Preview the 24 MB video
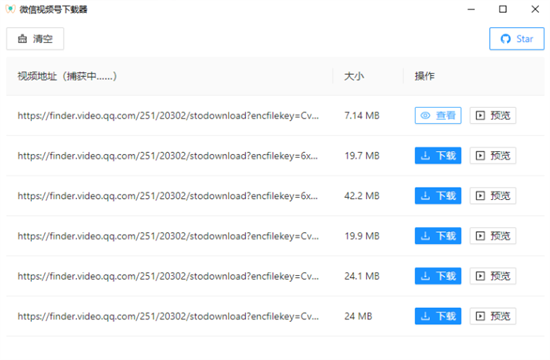The image size is (550, 360). point(493,316)
